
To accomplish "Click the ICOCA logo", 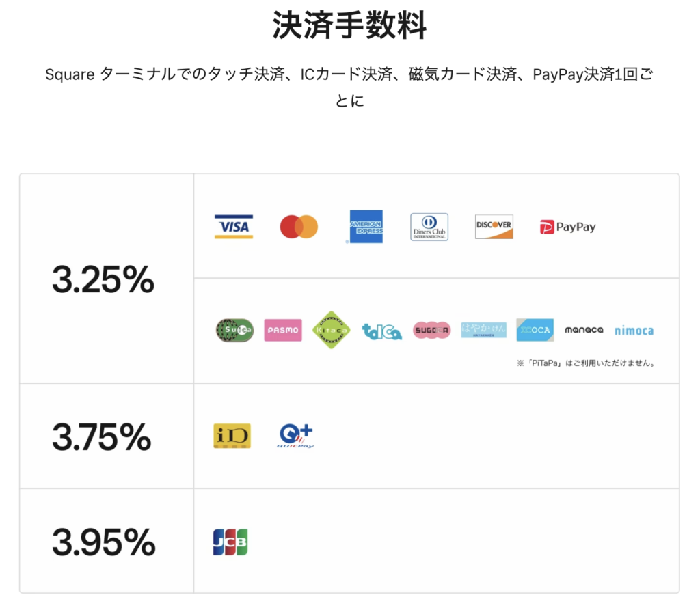I will [535, 330].
